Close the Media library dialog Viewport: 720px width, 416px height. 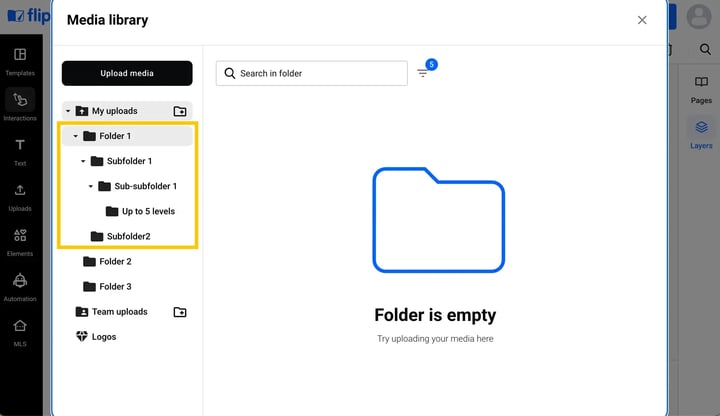(642, 20)
